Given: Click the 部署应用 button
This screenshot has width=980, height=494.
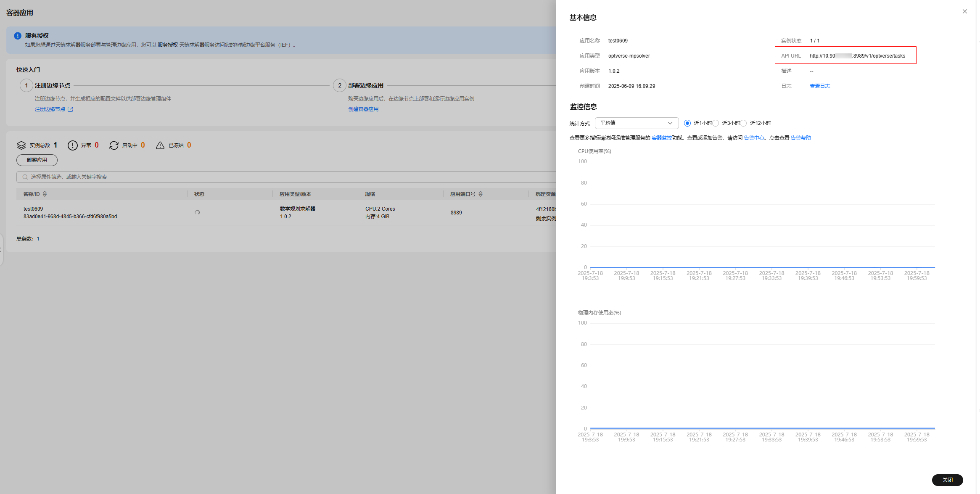Looking at the screenshot, I should (37, 160).
